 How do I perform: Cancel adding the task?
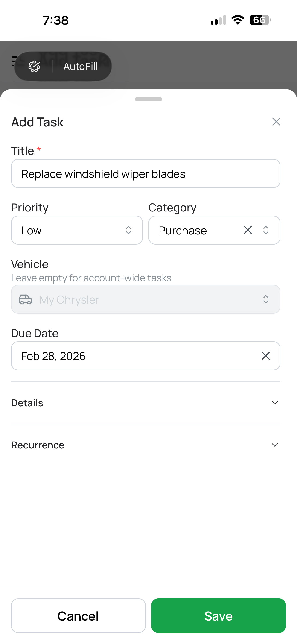(x=78, y=616)
